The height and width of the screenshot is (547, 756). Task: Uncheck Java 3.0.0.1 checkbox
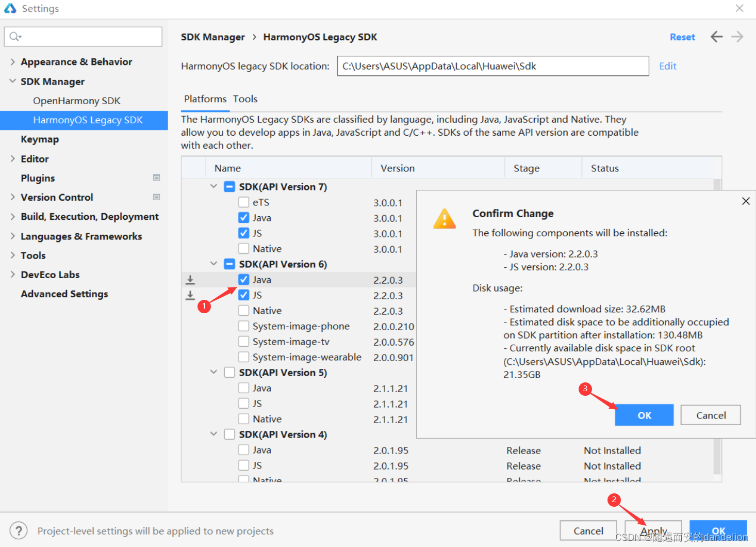(x=244, y=218)
